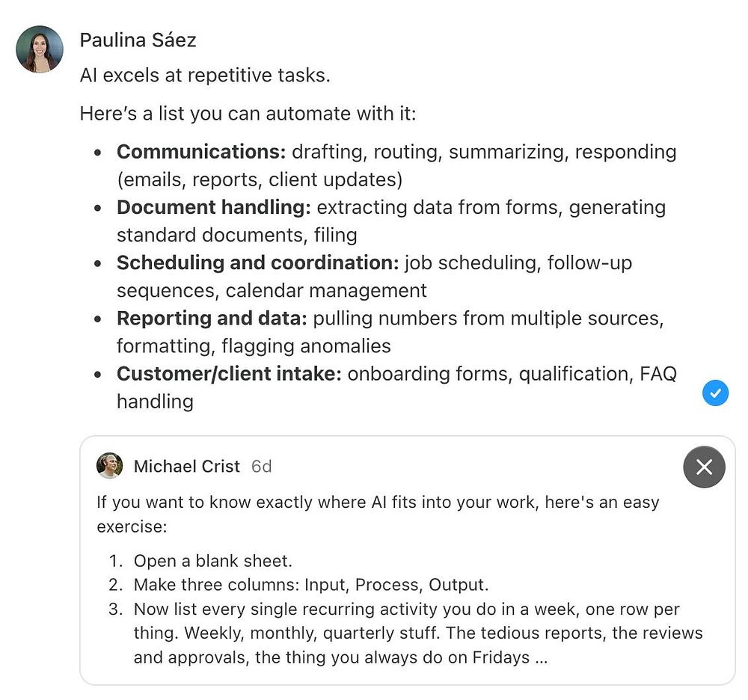
Task: Remove the quoted post with the X button
Action: pyautogui.click(x=704, y=467)
